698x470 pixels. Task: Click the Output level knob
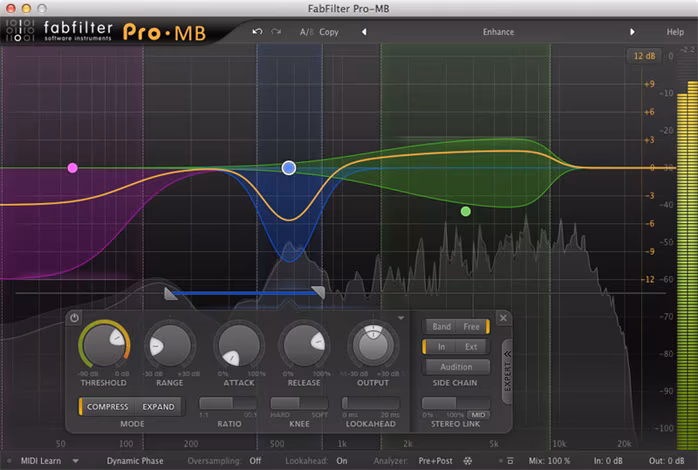373,344
